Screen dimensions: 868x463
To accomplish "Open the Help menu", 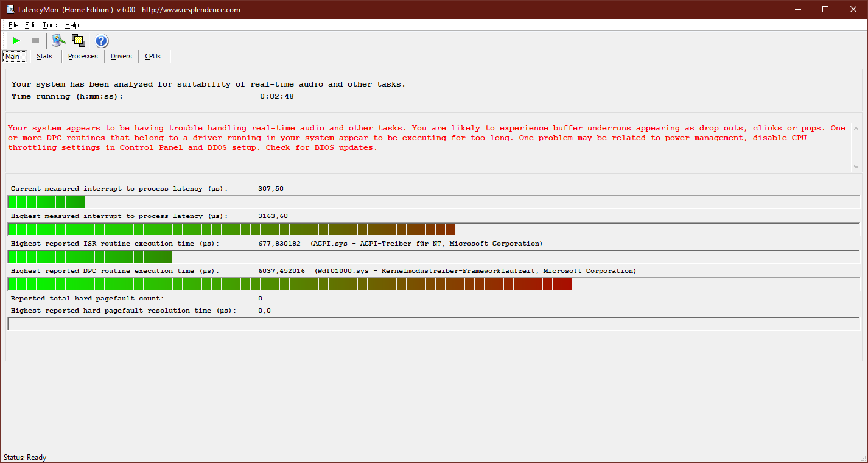I will [72, 25].
